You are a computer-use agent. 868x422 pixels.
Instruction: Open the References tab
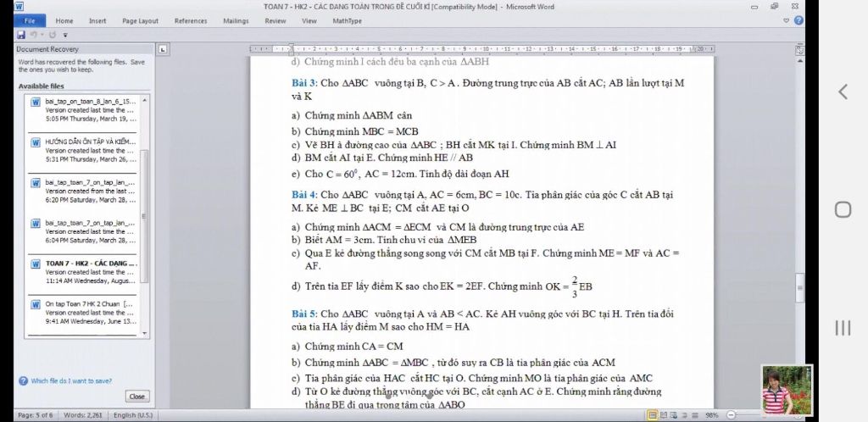[x=191, y=21]
